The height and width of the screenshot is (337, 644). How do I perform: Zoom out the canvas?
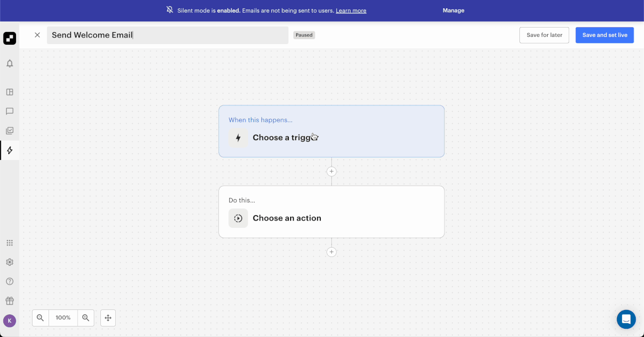[x=40, y=318]
